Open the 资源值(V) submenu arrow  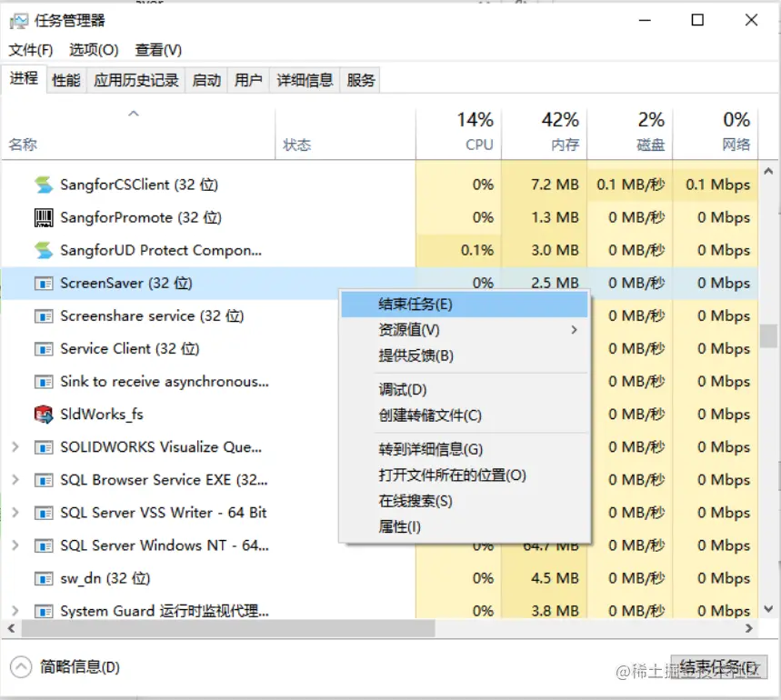coord(575,330)
